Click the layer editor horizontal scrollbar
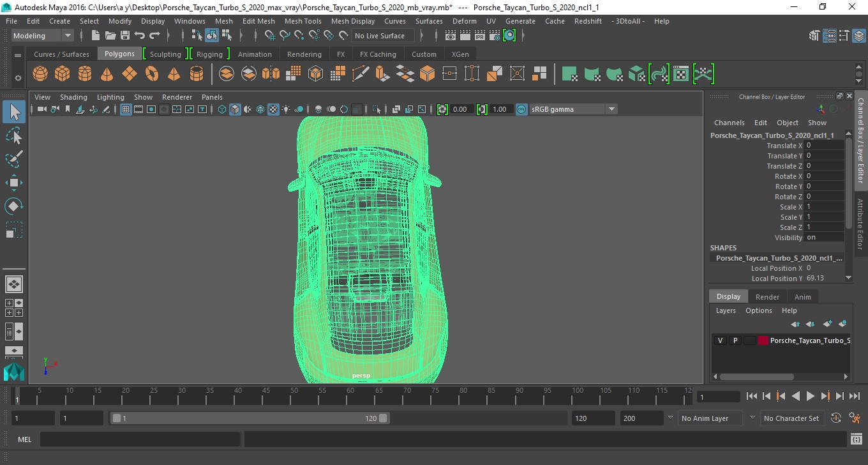Viewport: 868px width, 465px height. point(756,377)
